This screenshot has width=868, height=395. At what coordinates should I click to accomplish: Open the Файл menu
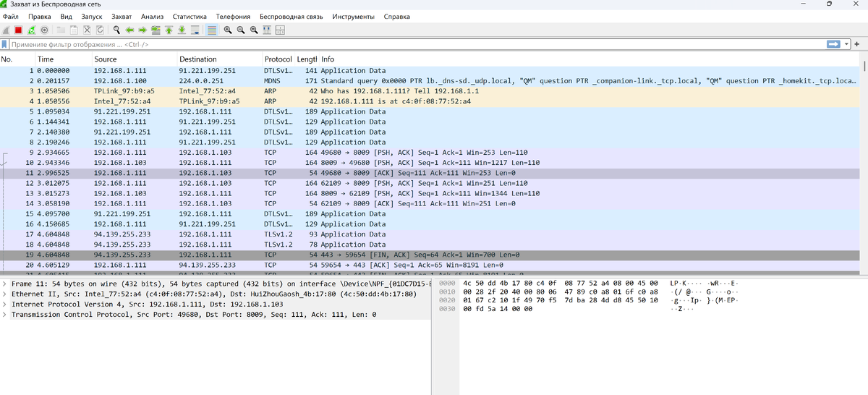(x=11, y=16)
